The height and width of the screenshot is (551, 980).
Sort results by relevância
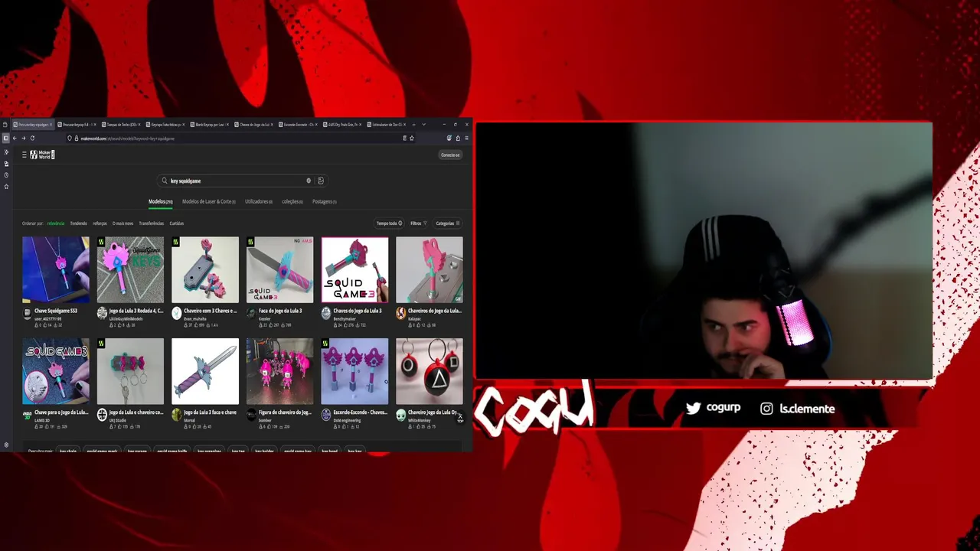(56, 223)
